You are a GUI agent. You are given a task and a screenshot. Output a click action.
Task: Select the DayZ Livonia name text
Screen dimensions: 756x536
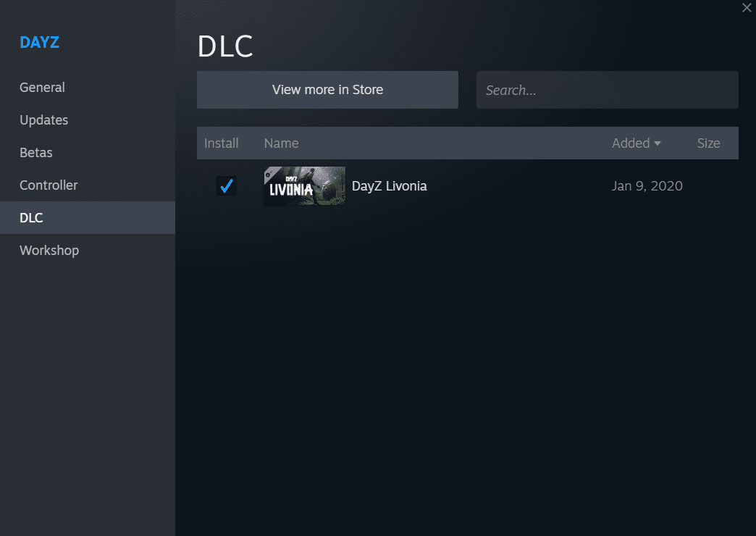point(389,186)
